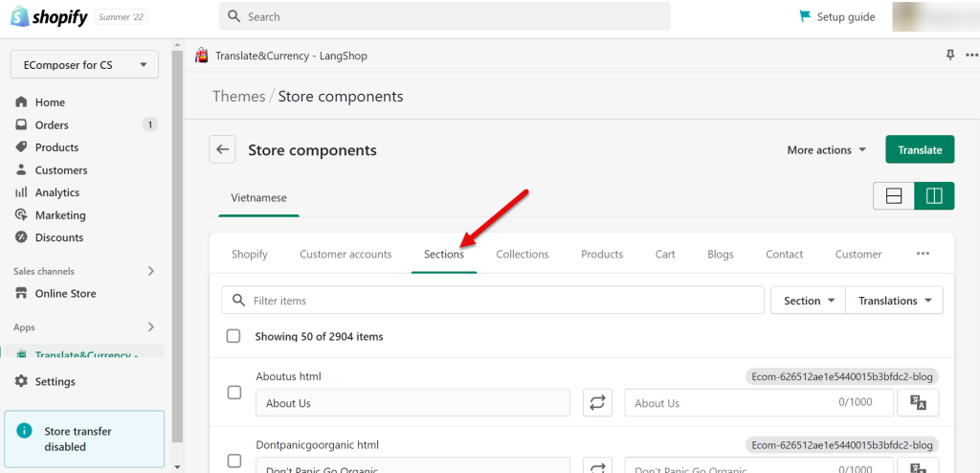Viewport: 980px width, 473px height.
Task: Click the Store transfer info icon
Action: 24,431
